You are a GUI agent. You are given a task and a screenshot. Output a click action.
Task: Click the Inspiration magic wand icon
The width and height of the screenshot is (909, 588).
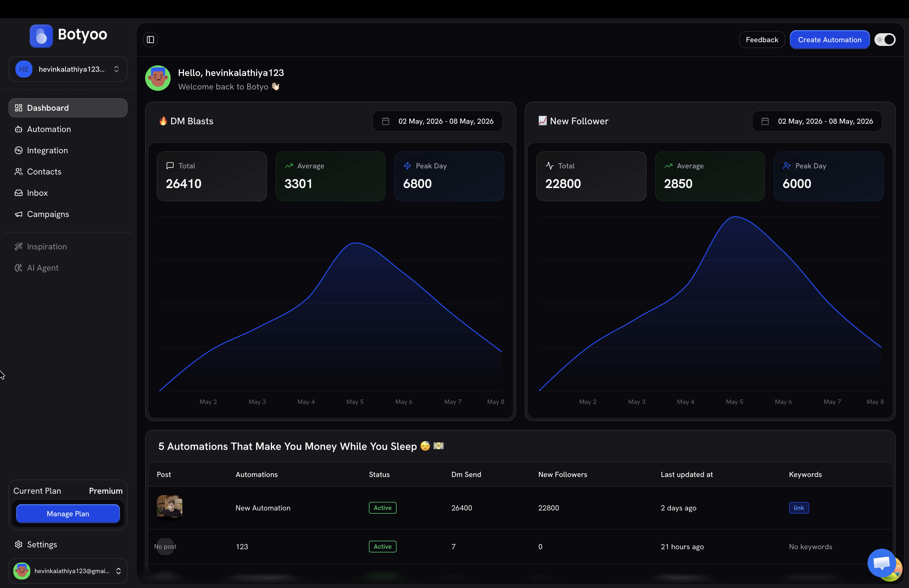pos(18,246)
